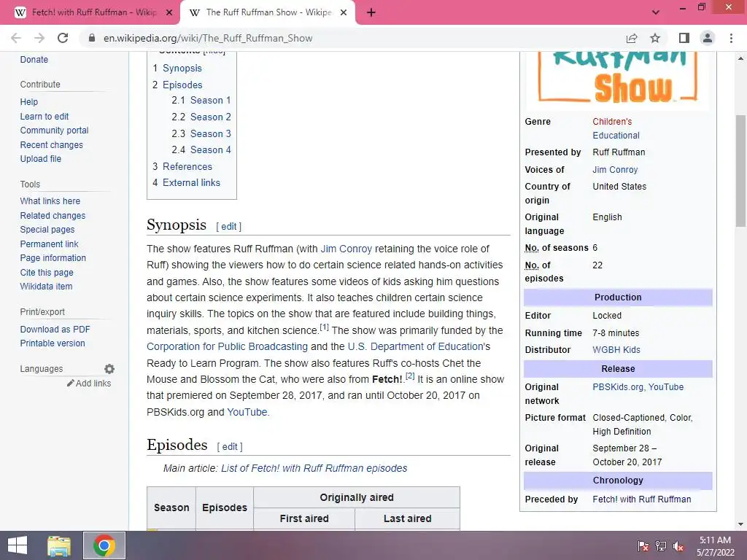Open Upload file sidebar link
Viewport: 747px width, 560px height.
tap(41, 158)
